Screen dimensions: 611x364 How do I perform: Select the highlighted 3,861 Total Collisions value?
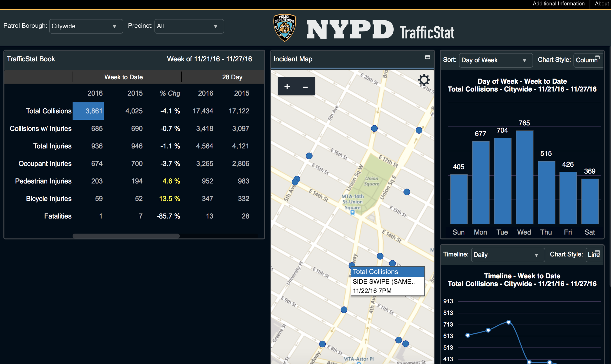(88, 111)
